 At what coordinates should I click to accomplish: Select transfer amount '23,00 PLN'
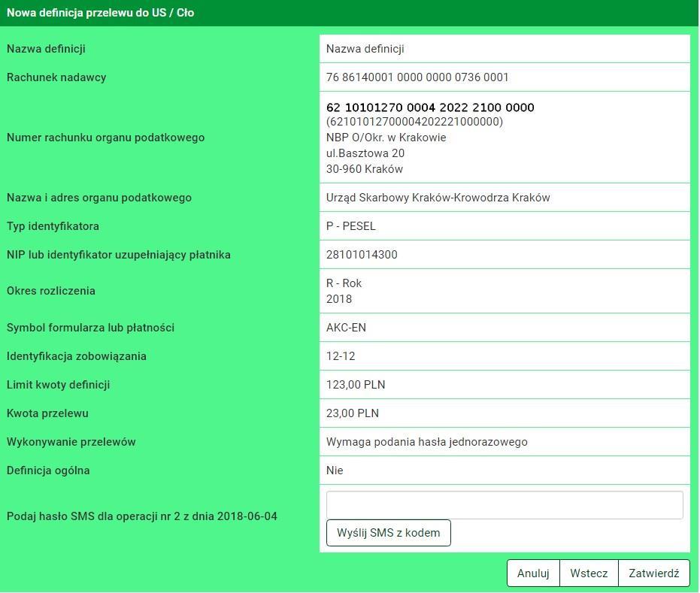[x=352, y=413]
